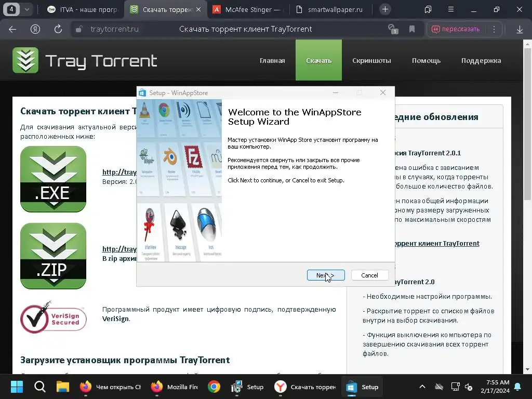Open the Помощь menu item
Image resolution: width=532 pixels, height=399 pixels.
426,61
